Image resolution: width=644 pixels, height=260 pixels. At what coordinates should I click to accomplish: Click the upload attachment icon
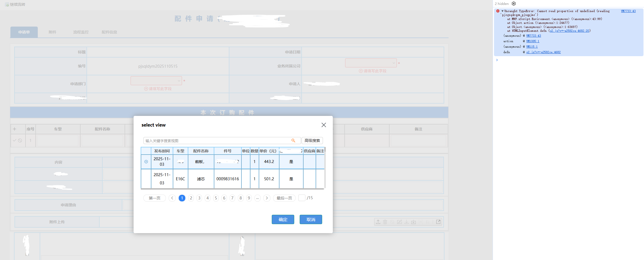point(378,222)
